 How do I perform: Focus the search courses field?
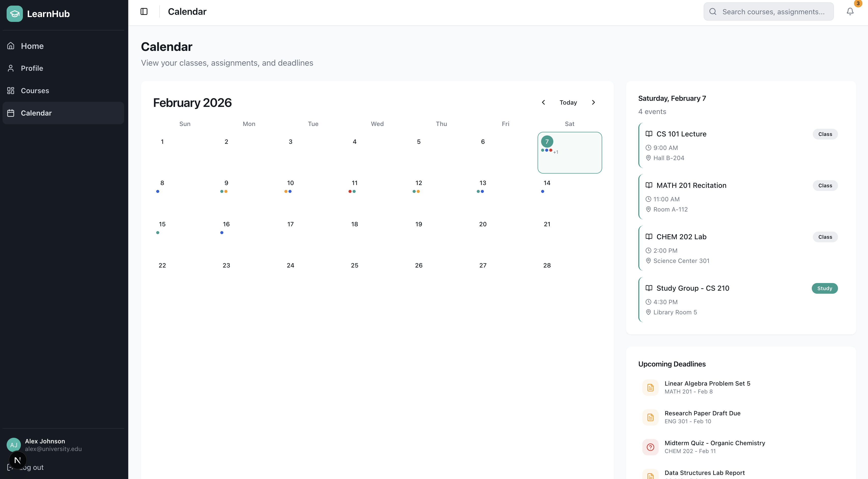[773, 12]
